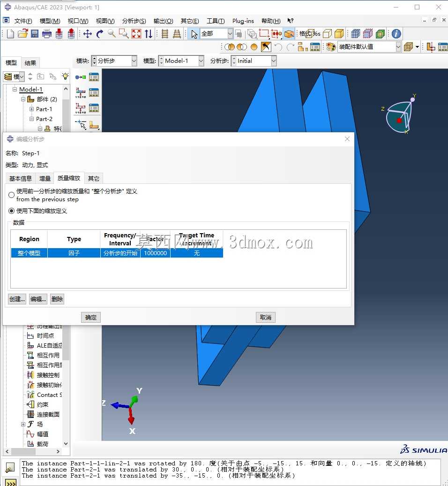Confirm with the 确定 button
Viewport: 448px width, 486px height.
click(91, 318)
